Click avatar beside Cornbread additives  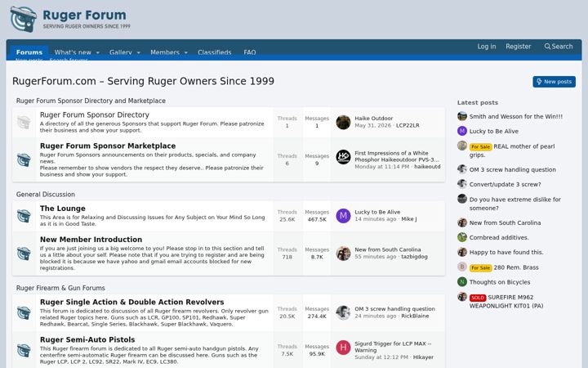coord(462,237)
